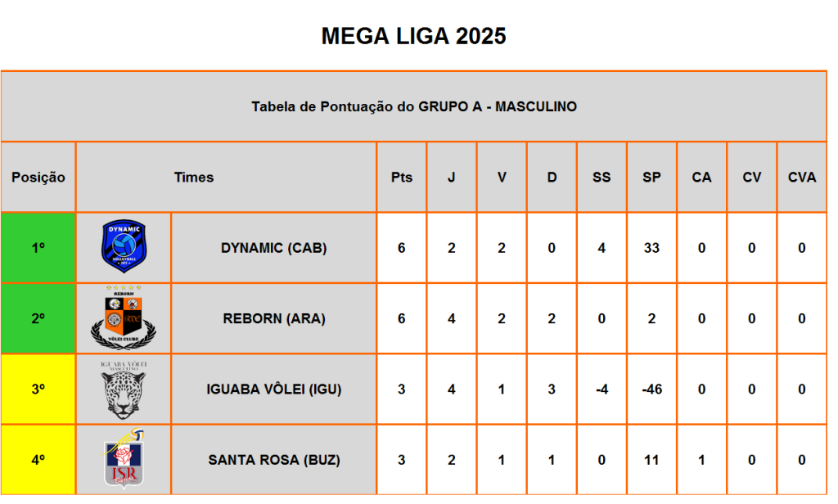Image resolution: width=838 pixels, height=504 pixels.
Task: Select the REBORN (ARA) team name
Action: click(x=274, y=318)
